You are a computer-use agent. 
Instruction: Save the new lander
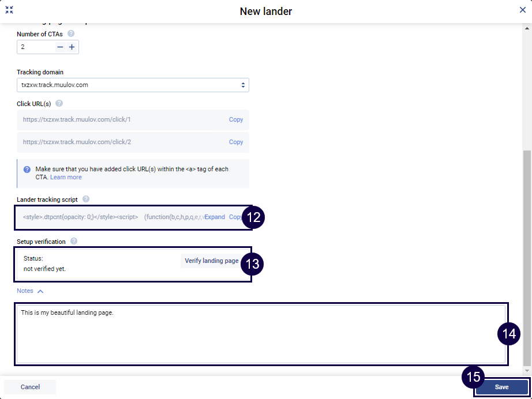501,387
